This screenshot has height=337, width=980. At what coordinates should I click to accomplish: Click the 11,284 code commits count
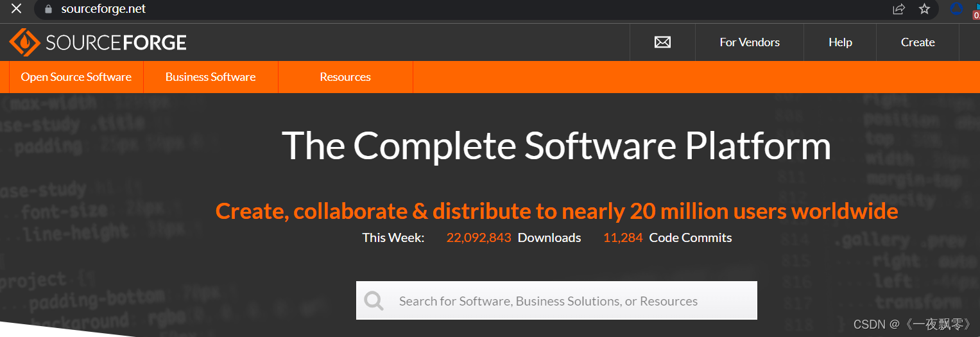(x=623, y=238)
